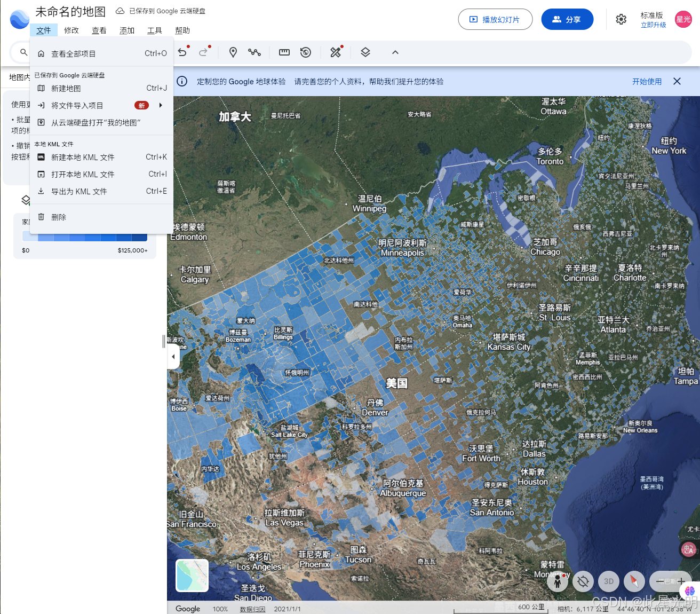Click the 星光 account avatar
Image resolution: width=700 pixels, height=614 pixels.
(683, 19)
